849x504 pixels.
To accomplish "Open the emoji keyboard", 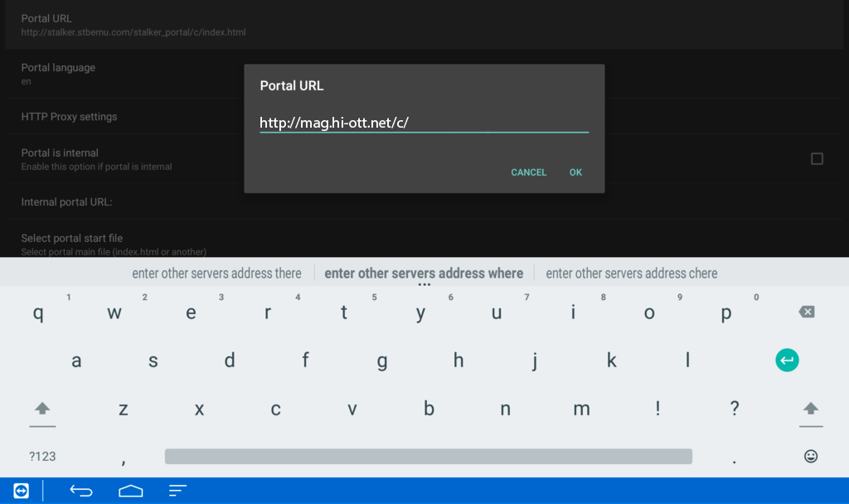I will coord(810,455).
